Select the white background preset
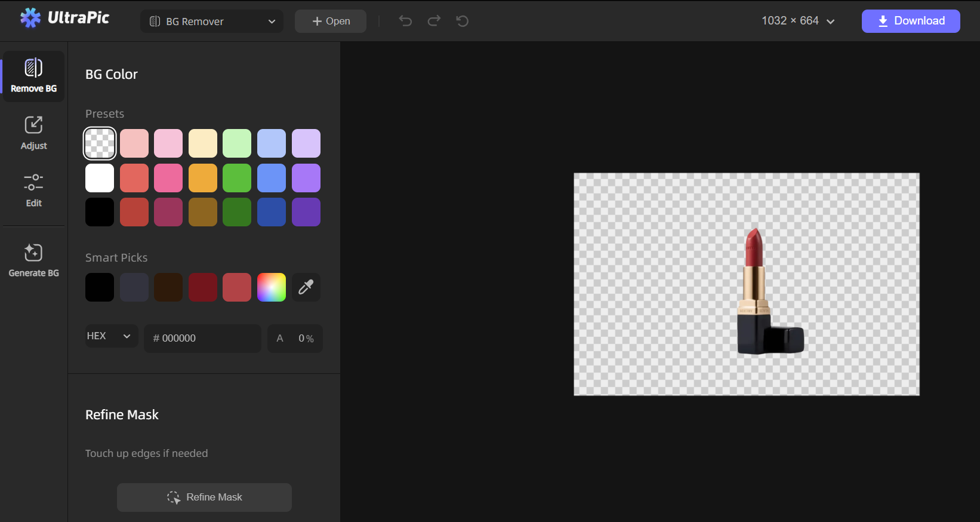 100,178
